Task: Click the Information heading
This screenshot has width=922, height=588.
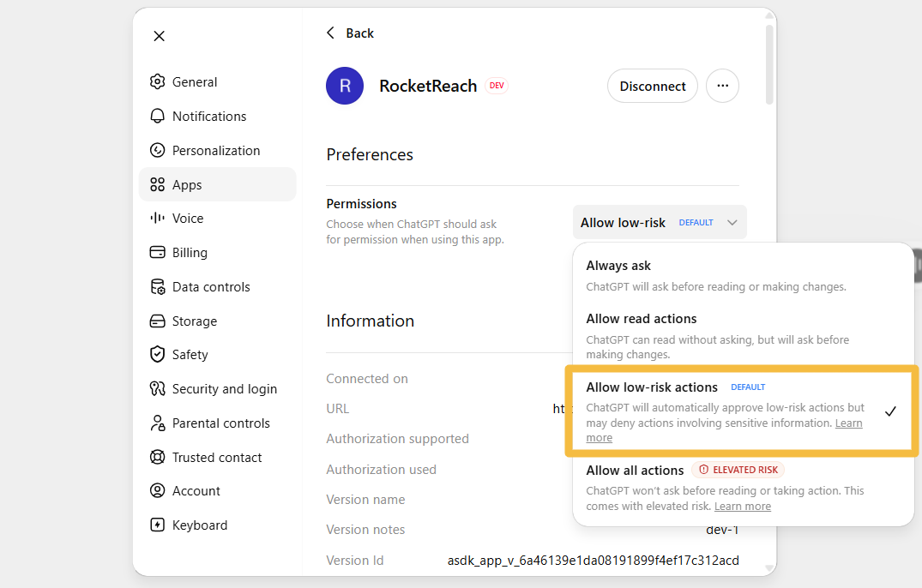Action: (370, 321)
